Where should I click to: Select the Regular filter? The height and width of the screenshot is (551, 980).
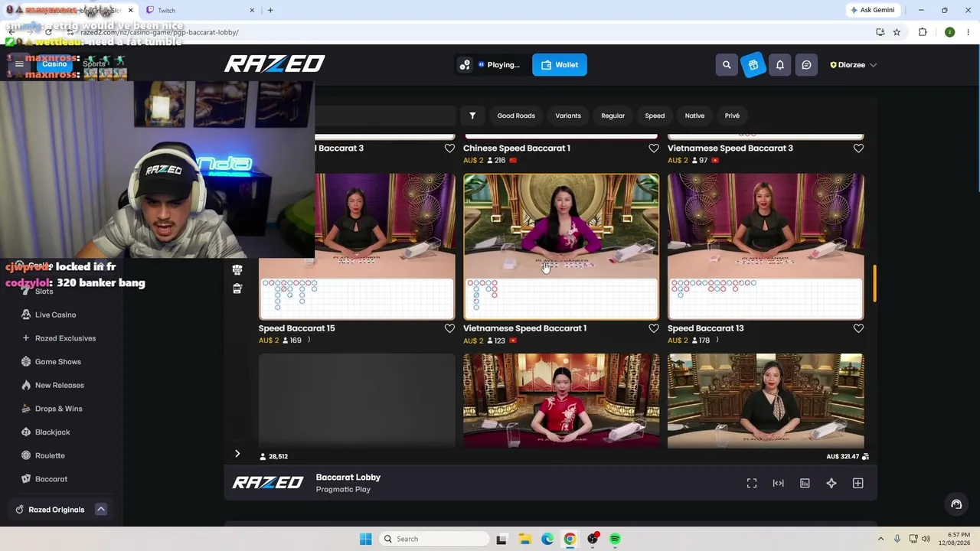click(612, 116)
